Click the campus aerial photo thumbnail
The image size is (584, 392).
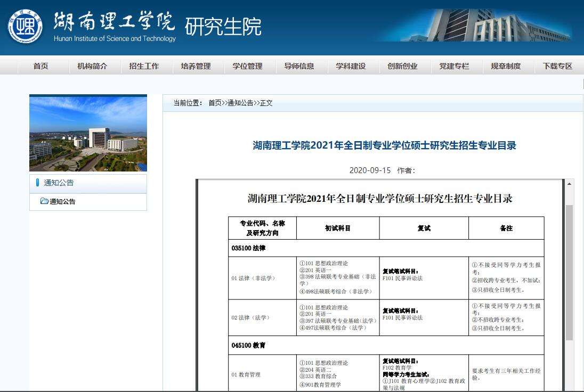(x=88, y=133)
